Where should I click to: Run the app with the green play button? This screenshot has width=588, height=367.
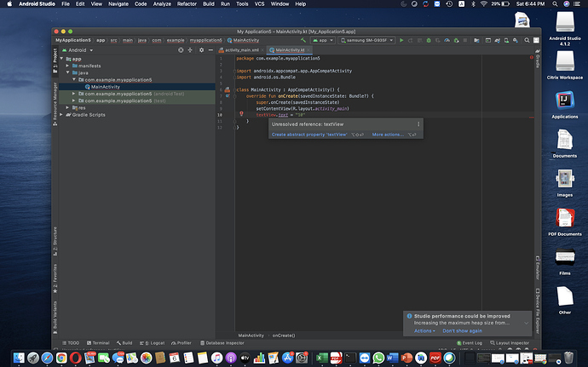point(401,40)
